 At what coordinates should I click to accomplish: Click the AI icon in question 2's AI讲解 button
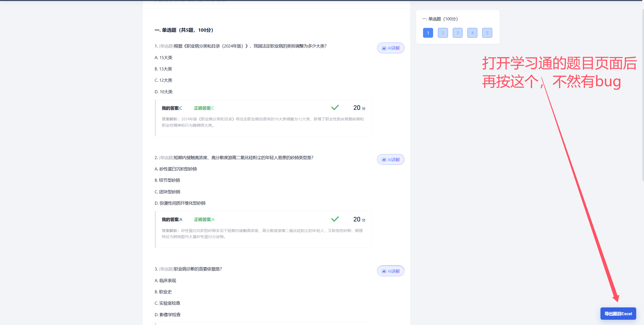(384, 160)
